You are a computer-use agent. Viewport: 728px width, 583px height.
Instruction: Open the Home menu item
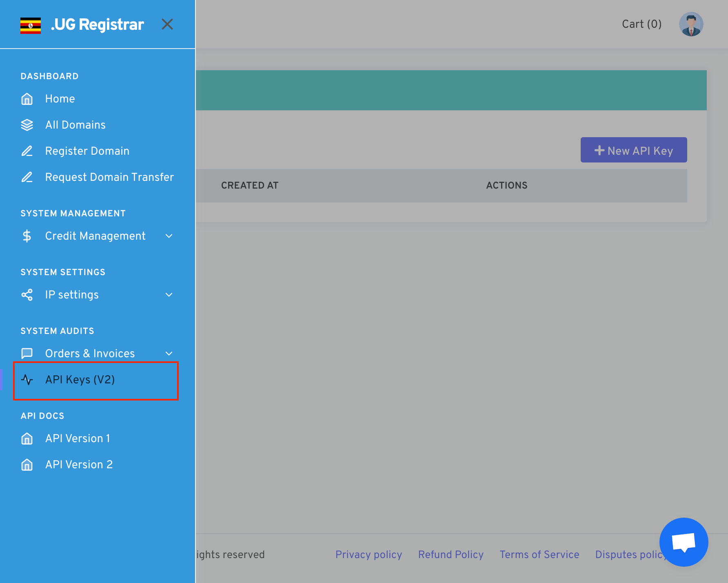(x=60, y=99)
